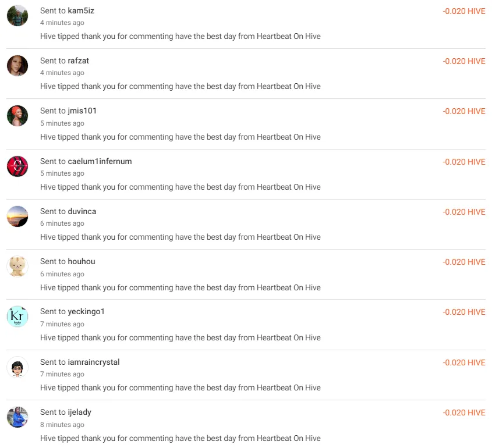Image resolution: width=492 pixels, height=448 pixels.
Task: Open jmis101 username link
Action: 82,111
